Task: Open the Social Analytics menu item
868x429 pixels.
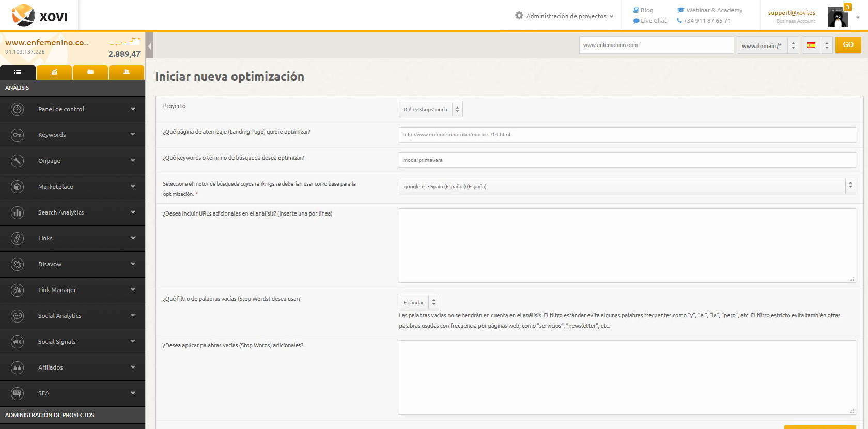Action: [x=72, y=316]
